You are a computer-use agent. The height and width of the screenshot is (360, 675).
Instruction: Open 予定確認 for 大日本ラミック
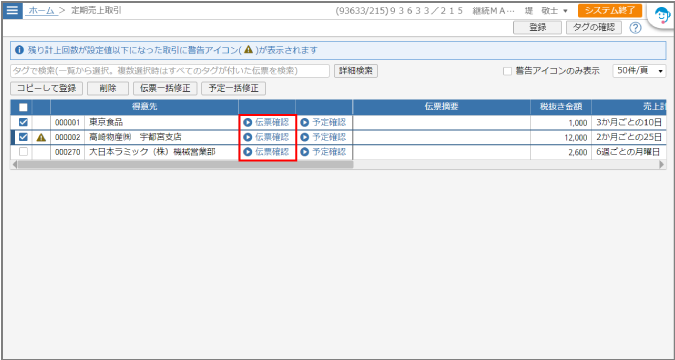click(x=323, y=152)
